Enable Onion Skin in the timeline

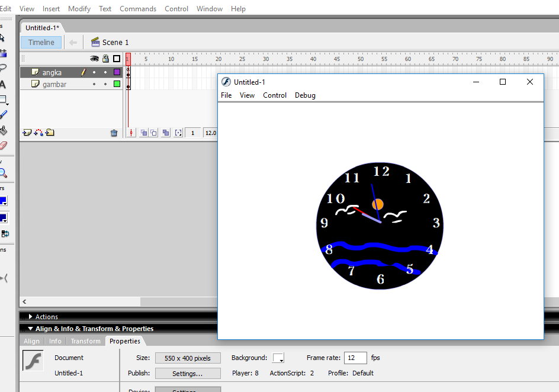tap(144, 133)
